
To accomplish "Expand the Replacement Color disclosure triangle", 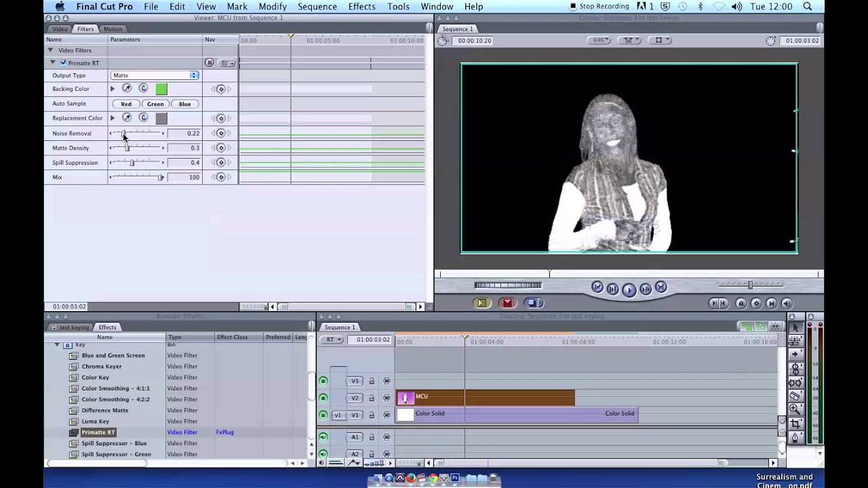I will [x=113, y=118].
